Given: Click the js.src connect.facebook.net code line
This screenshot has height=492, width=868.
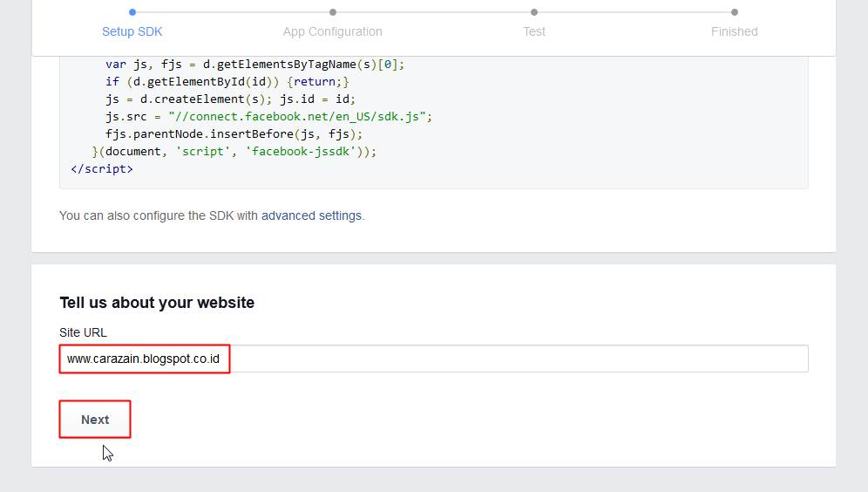Looking at the screenshot, I should click(268, 116).
